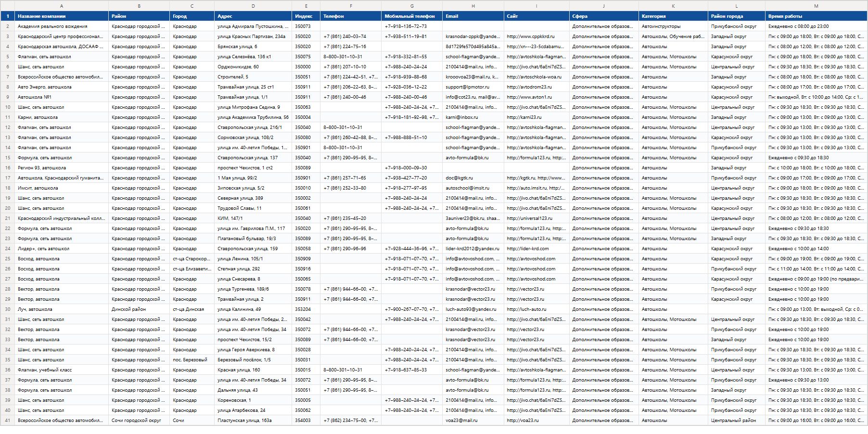This screenshot has width=868, height=434.
Task: Click the "Адрес" header cell
Action: click(253, 16)
